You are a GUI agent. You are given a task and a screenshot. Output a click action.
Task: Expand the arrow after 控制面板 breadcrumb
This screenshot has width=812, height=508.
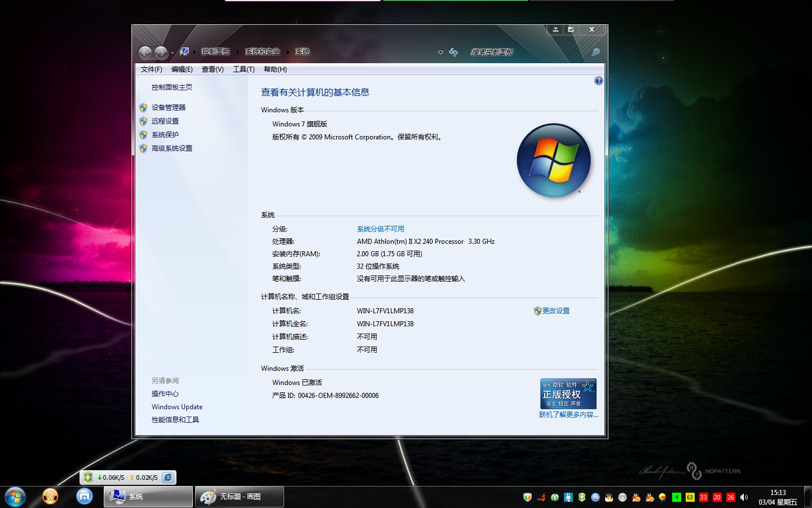pos(237,52)
